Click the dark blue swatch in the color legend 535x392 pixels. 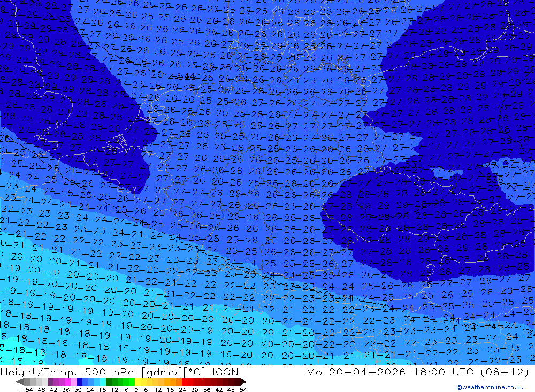79,381
